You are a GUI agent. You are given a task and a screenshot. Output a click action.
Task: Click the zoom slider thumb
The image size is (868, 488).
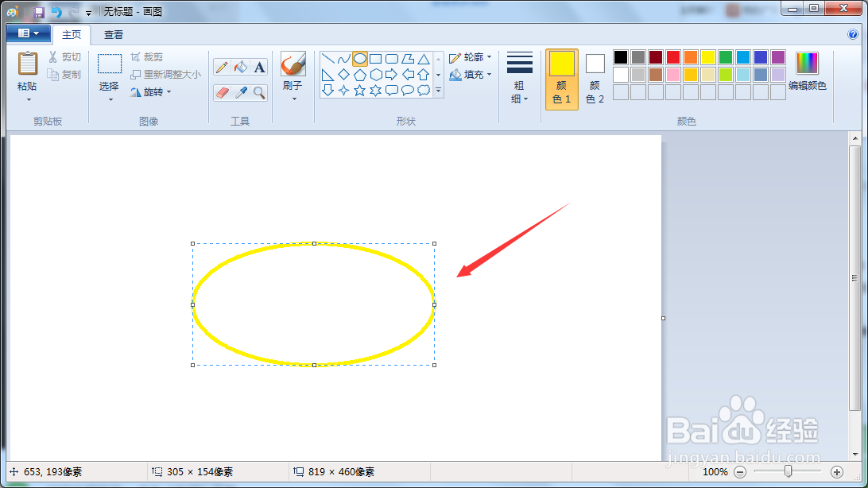pos(789,471)
